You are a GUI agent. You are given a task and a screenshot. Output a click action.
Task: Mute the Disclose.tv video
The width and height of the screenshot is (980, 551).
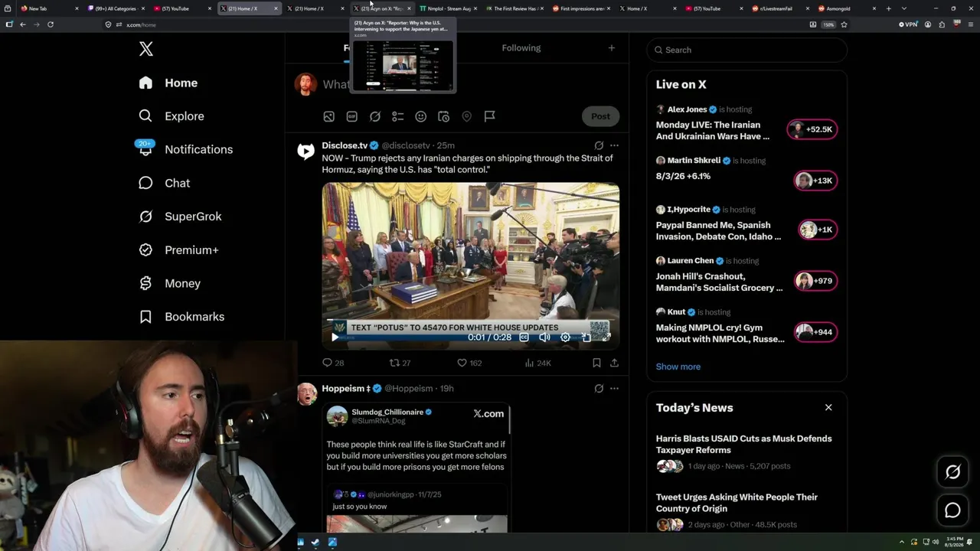tap(544, 337)
